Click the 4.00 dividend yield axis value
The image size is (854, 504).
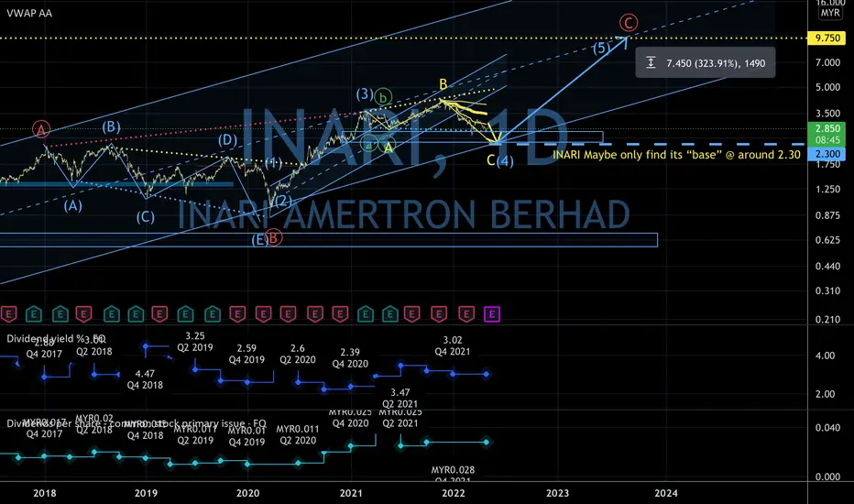825,356
